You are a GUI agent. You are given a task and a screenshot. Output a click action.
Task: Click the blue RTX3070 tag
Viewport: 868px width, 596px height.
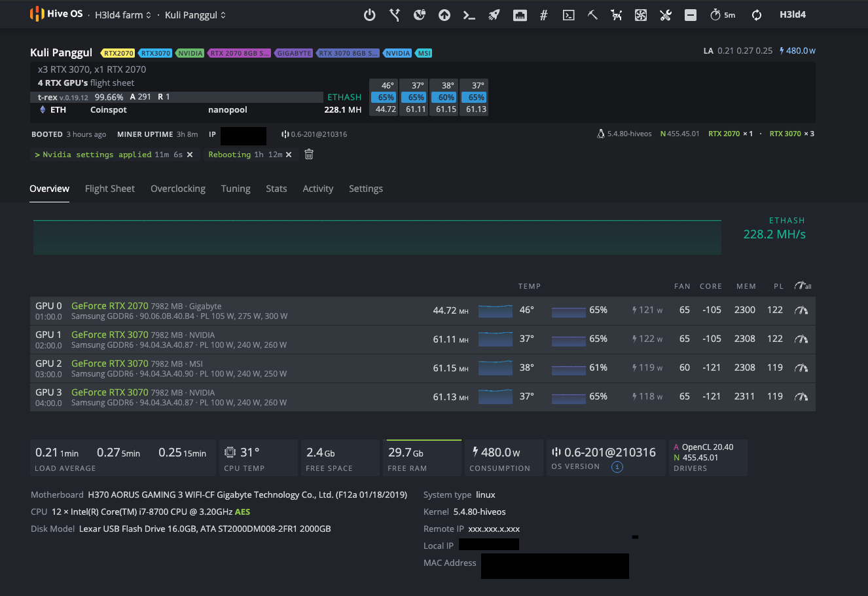155,53
